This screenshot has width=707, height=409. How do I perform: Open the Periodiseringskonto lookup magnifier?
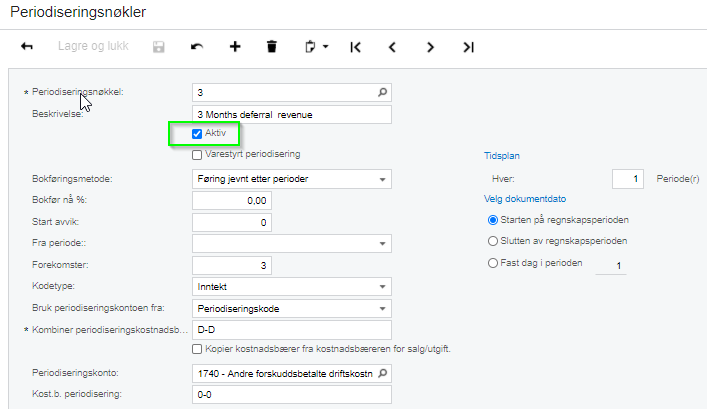pos(381,374)
